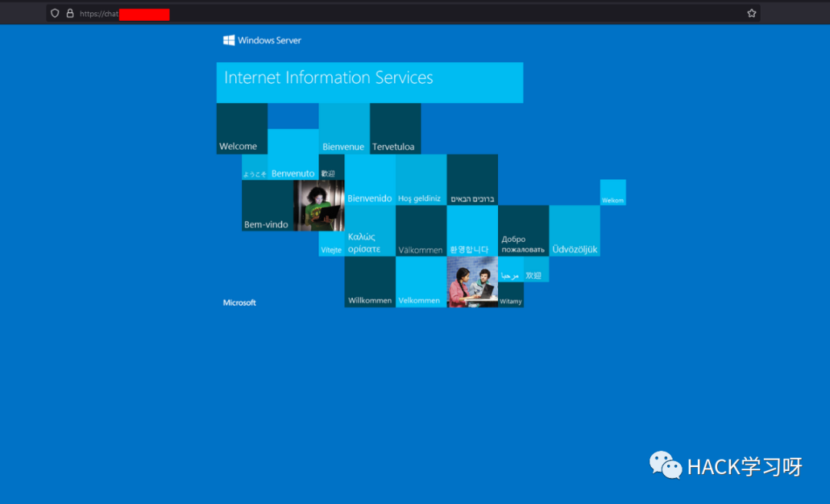Select the "Bienvenido" tile
The height and width of the screenshot is (504, 830).
[x=370, y=180]
